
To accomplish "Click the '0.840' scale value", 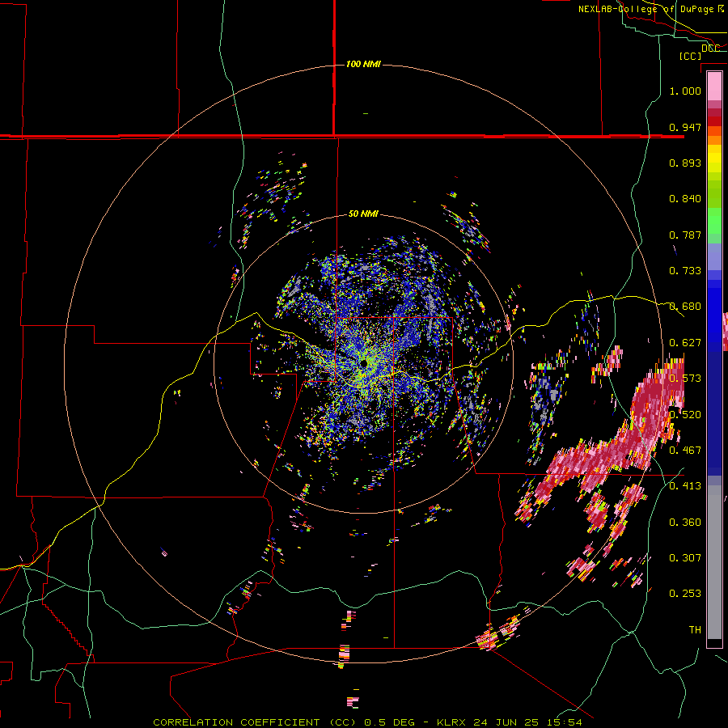I will [685, 199].
